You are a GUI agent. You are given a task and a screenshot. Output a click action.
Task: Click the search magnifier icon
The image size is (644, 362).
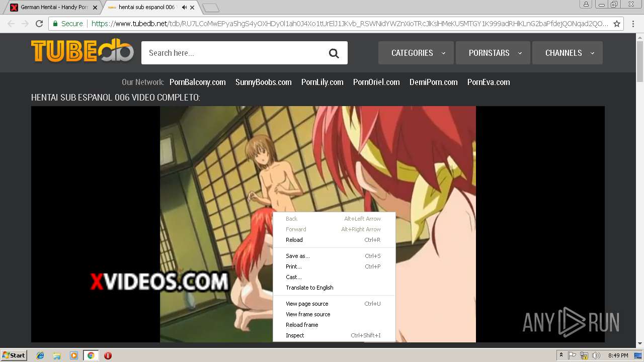(x=334, y=53)
